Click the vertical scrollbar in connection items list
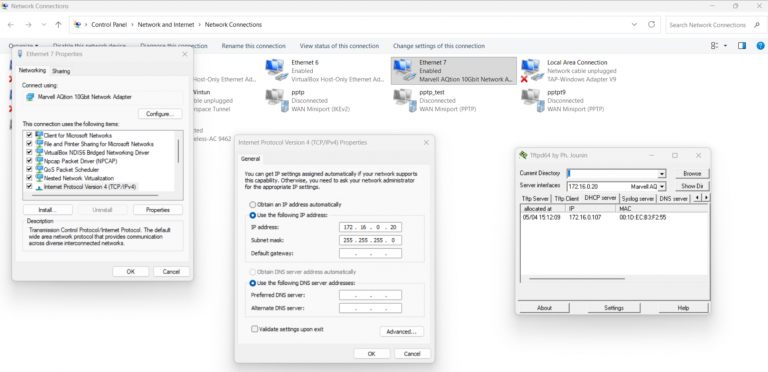 178,151
